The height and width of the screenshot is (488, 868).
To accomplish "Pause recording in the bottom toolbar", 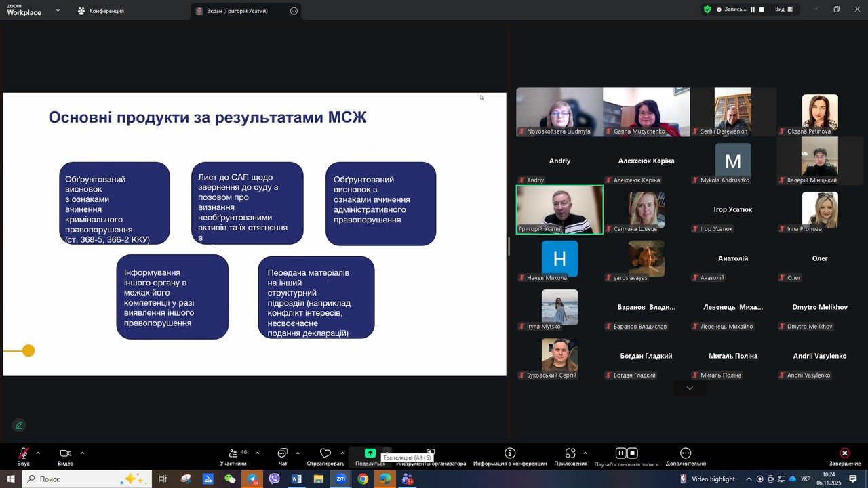I will 620,453.
